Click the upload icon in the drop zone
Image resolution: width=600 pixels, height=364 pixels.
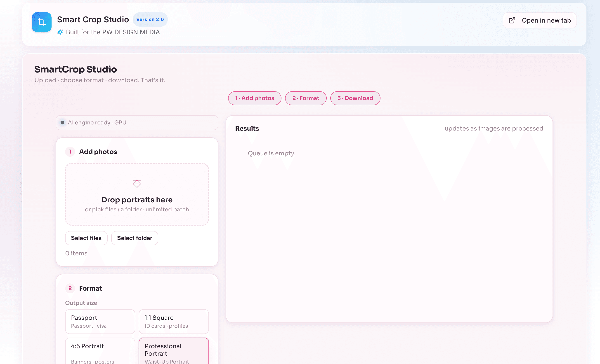(137, 184)
